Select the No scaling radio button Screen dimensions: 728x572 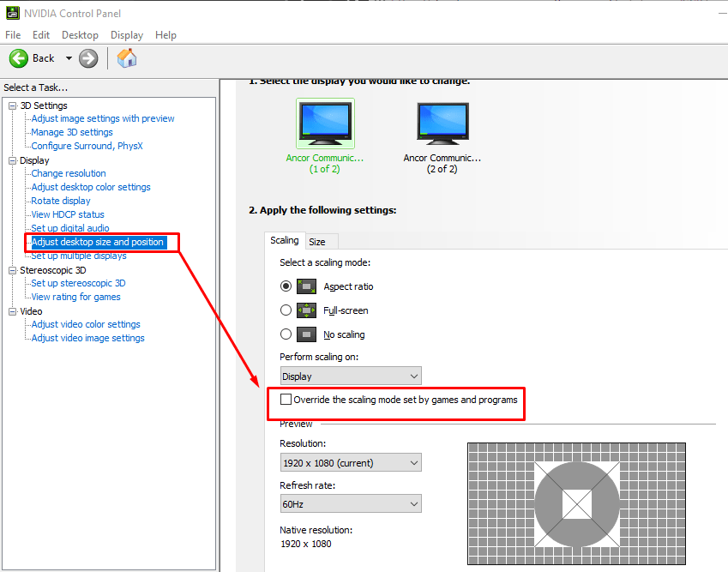click(x=286, y=334)
